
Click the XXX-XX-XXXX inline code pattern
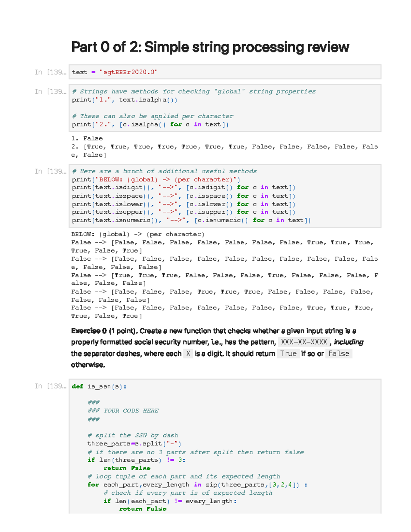coord(304,342)
